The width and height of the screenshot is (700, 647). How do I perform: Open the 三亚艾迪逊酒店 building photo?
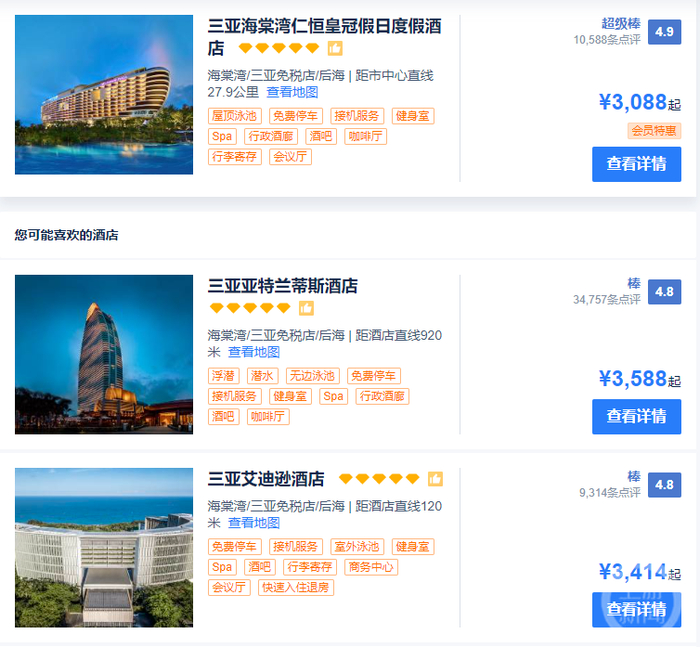(x=104, y=547)
